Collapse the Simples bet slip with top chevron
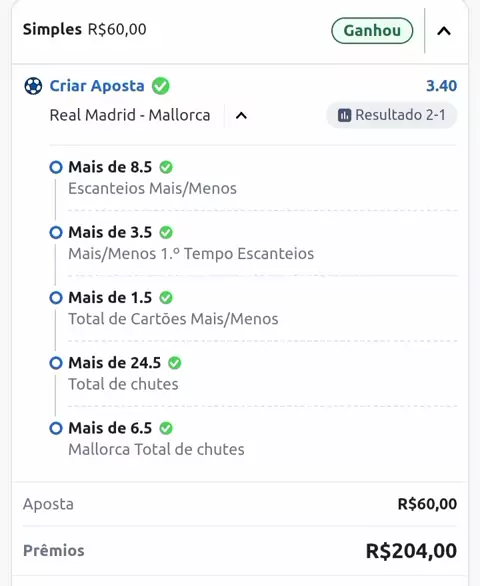The height and width of the screenshot is (586, 480). (x=444, y=31)
